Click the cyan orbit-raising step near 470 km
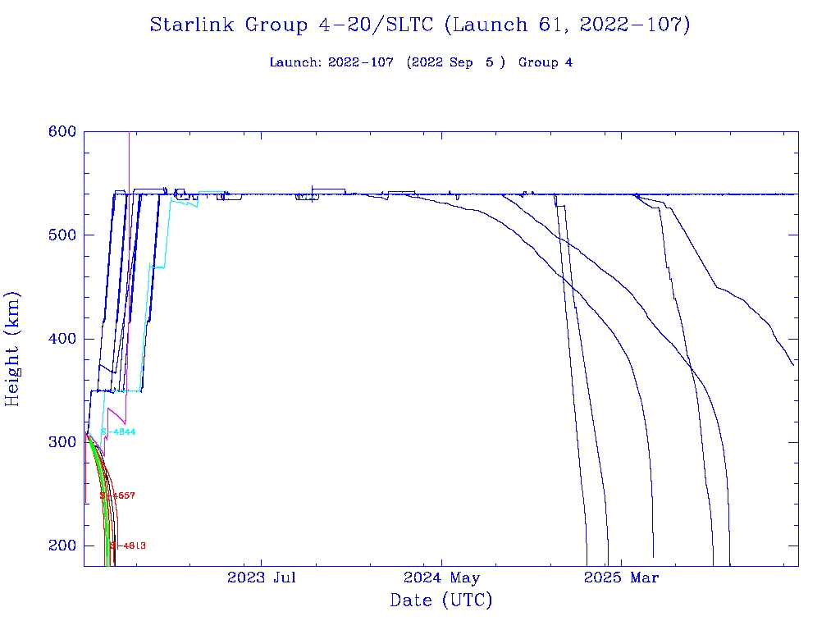 pos(157,267)
